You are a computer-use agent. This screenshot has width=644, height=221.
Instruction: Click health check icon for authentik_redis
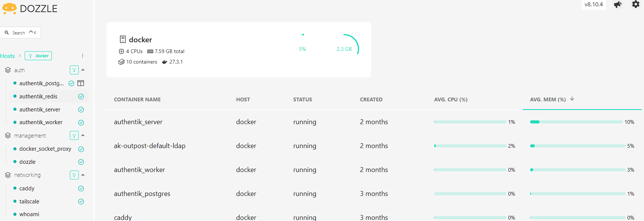(81, 96)
